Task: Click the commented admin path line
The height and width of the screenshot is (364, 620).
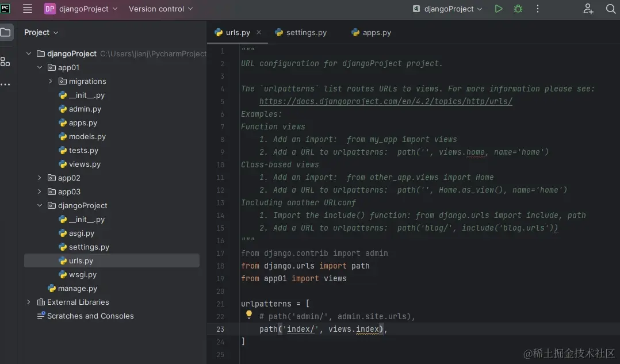Action: 337,317
